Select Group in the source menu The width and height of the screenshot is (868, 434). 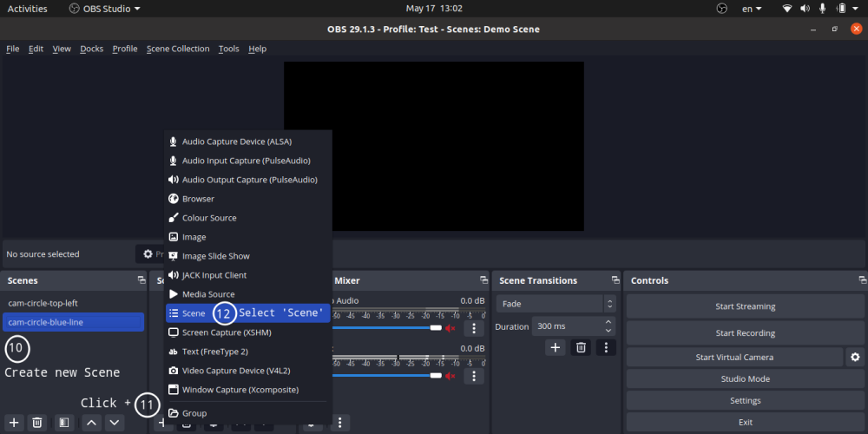[248, 413]
